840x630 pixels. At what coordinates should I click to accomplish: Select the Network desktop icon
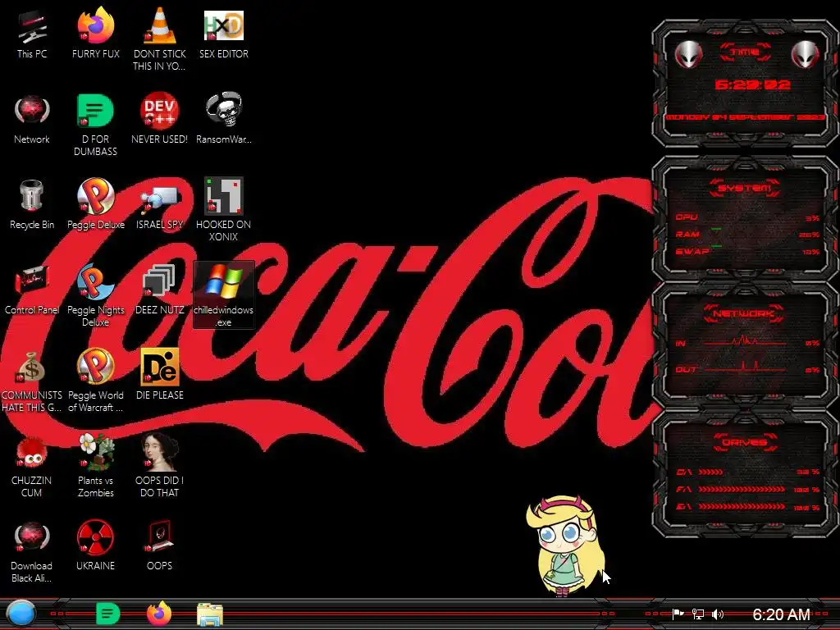point(32,120)
